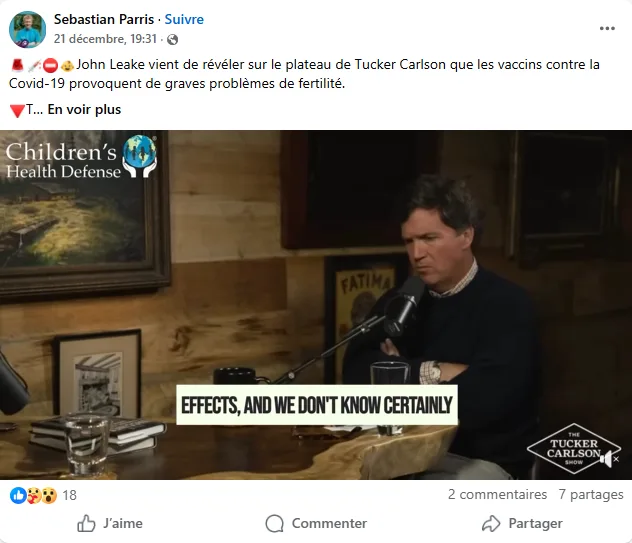Open the 2 commentaires list
Viewport: 632px width, 543px height.
(497, 494)
